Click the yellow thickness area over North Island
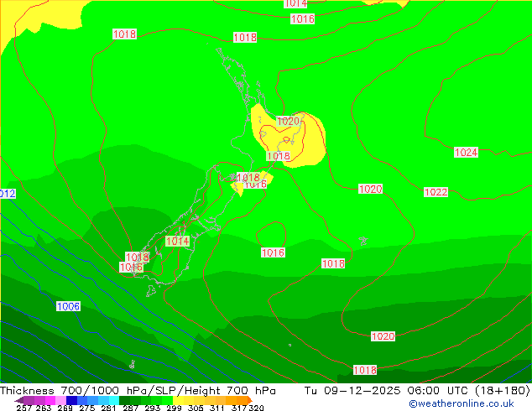 (x=314, y=143)
